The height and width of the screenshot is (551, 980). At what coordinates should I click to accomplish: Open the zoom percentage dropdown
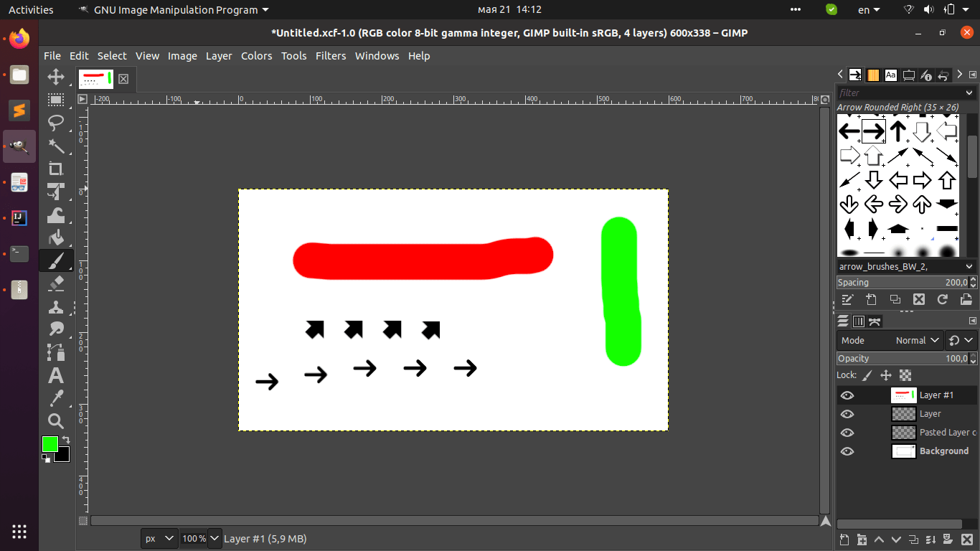[x=213, y=538]
